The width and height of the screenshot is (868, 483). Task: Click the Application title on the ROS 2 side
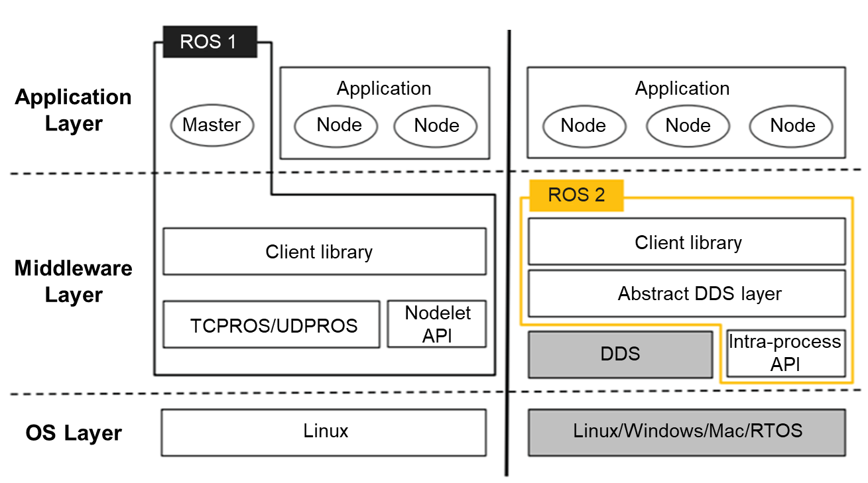682,88
